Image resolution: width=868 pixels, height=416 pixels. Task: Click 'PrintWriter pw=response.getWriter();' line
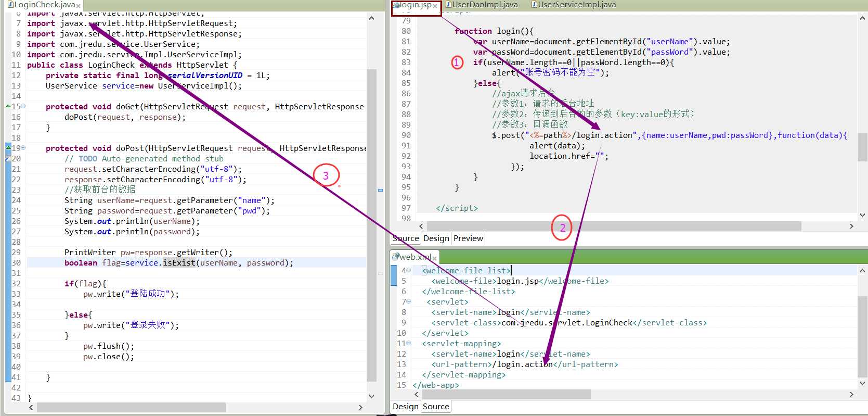coord(148,253)
